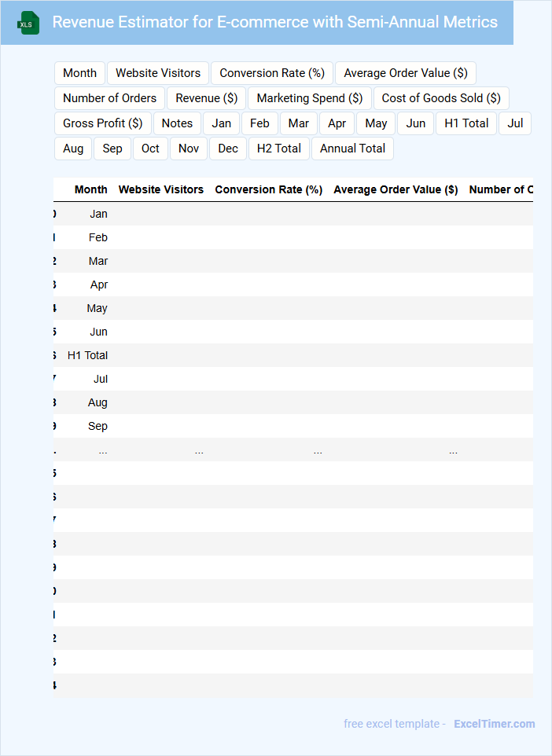
Task: Select the Jan row cell in table
Action: click(98, 214)
